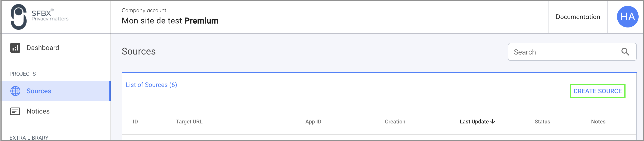Click the Sources globe icon

tap(16, 91)
